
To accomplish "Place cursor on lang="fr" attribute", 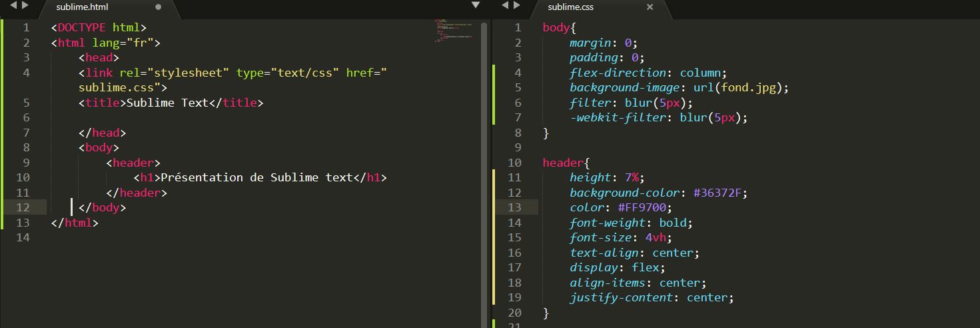I will [x=123, y=43].
